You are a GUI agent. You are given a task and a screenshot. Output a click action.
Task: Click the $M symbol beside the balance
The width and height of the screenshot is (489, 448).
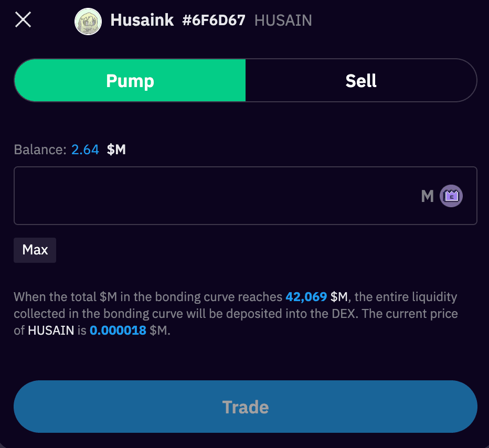point(116,150)
